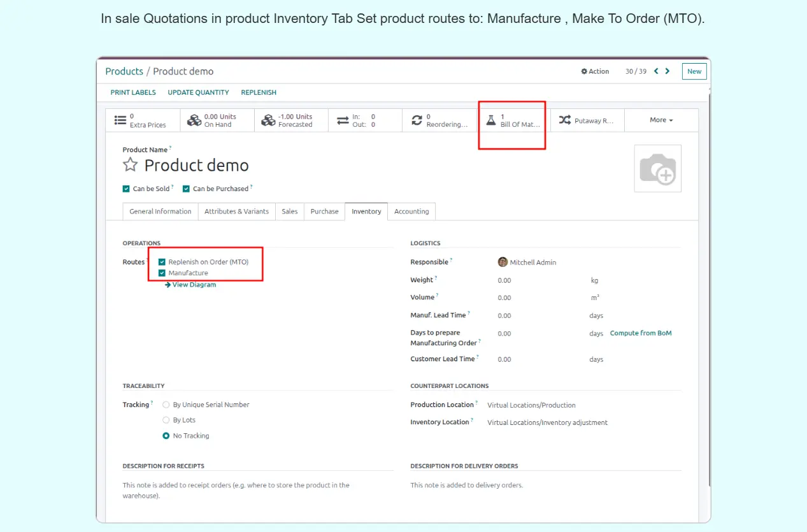The height and width of the screenshot is (532, 807).
Task: Mark product as favorite with star
Action: coord(130,166)
